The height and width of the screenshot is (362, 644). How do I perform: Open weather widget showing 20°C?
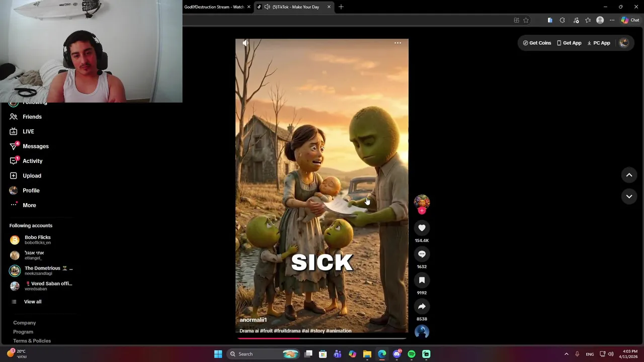coord(17,353)
